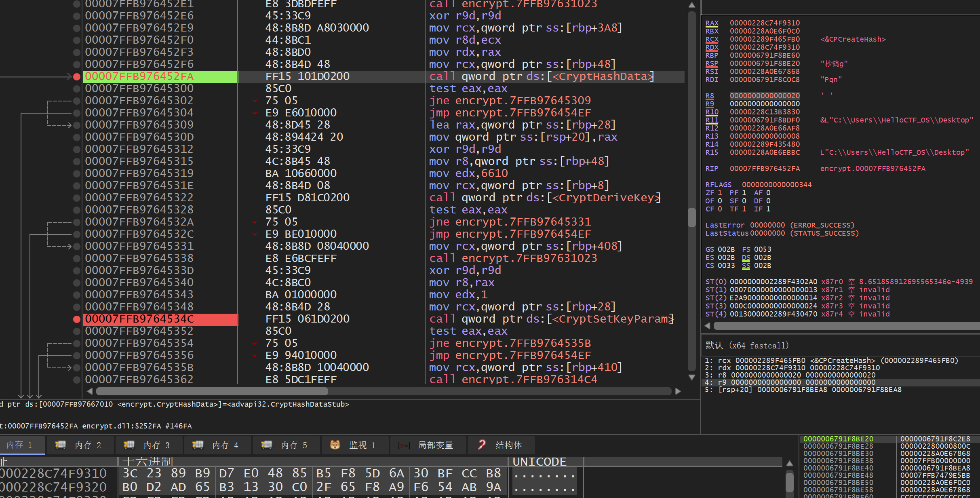Switch to the 内存 4 tab
Viewport: 980px width, 498px height.
pyautogui.click(x=225, y=445)
